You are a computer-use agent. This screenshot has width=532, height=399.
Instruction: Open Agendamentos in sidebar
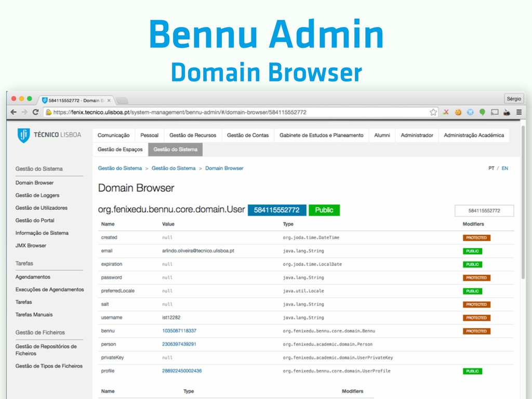tap(33, 277)
